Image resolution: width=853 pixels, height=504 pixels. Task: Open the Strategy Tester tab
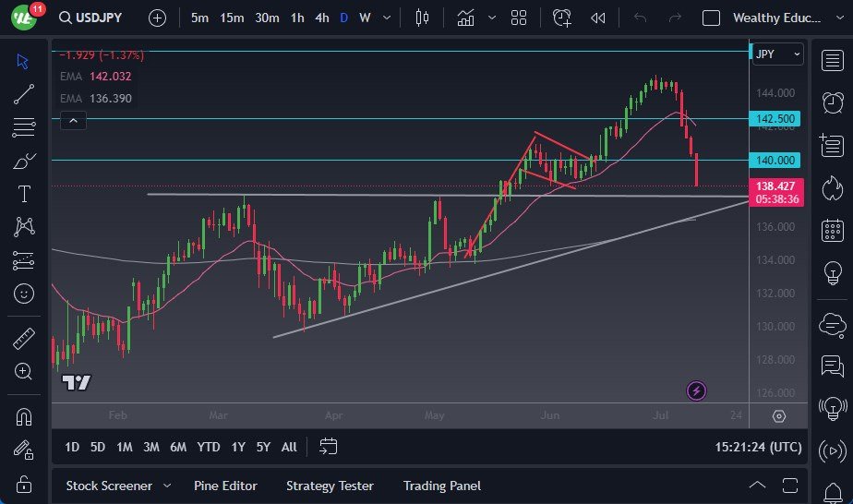(330, 486)
